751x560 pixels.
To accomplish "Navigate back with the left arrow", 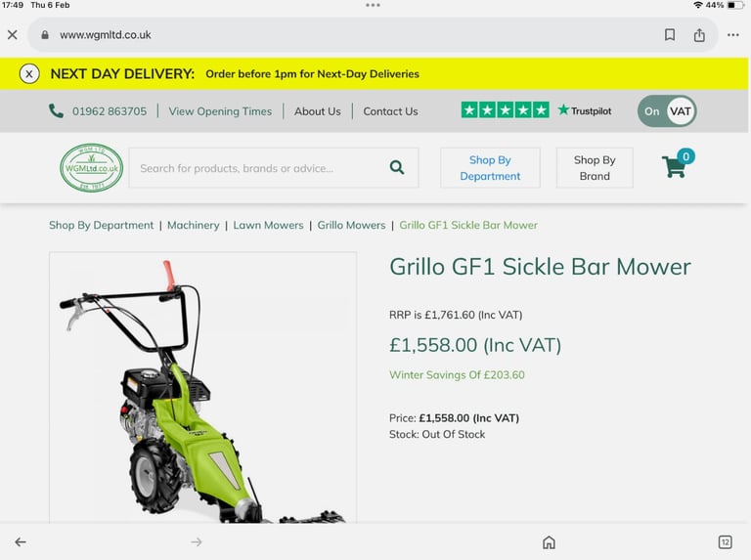I will point(21,541).
